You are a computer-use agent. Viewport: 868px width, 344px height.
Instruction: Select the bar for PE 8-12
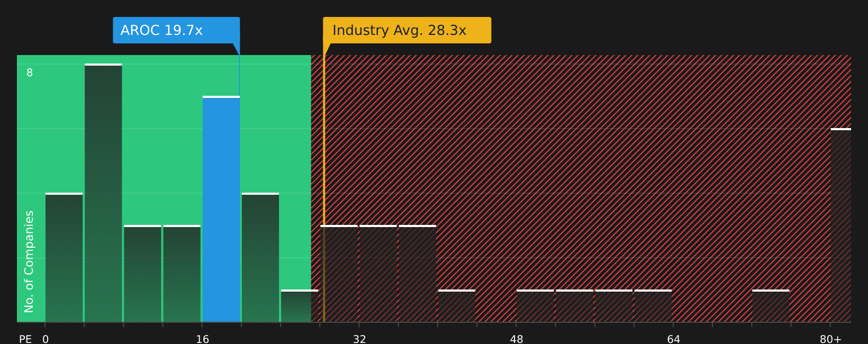pyautogui.click(x=142, y=274)
